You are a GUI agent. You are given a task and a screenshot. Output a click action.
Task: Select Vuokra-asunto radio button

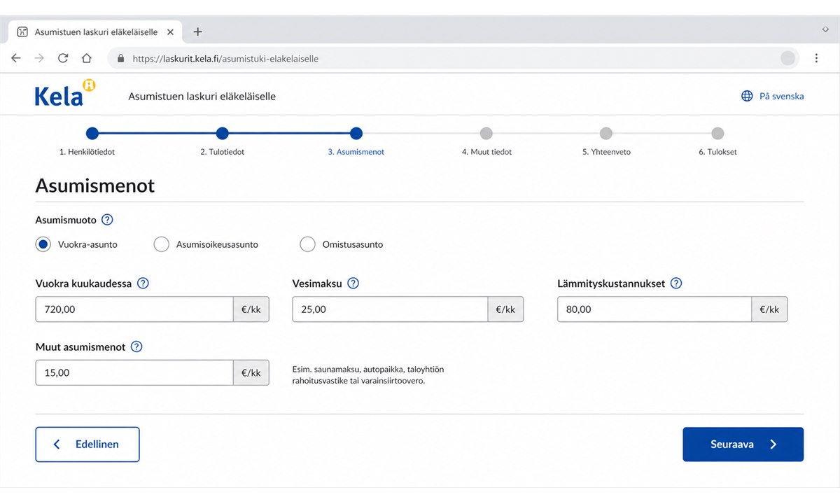click(x=43, y=244)
